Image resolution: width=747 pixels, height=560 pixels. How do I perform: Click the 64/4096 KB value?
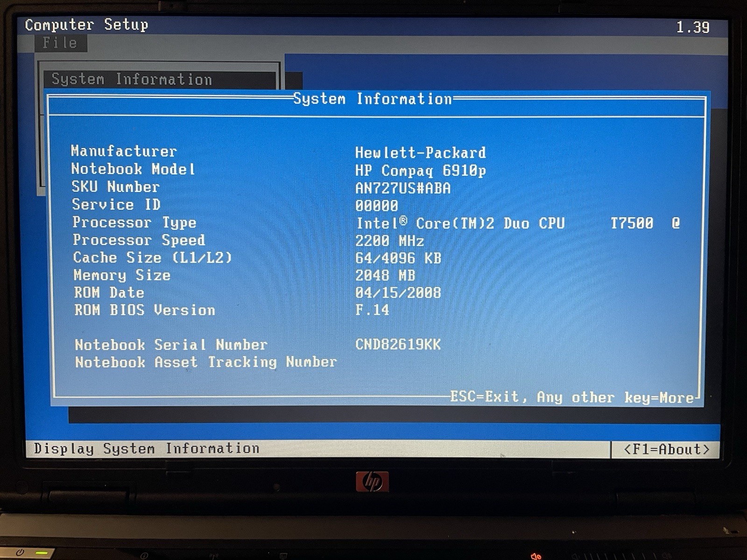[398, 258]
